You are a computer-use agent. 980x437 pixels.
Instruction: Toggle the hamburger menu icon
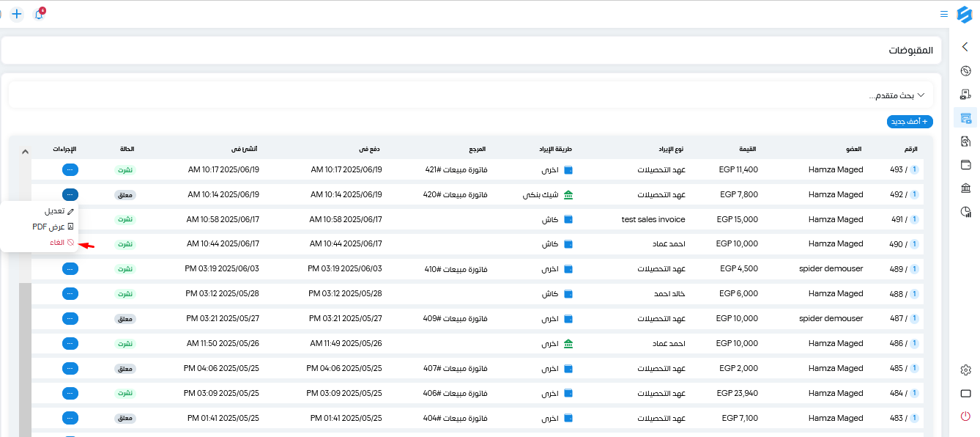point(943,14)
